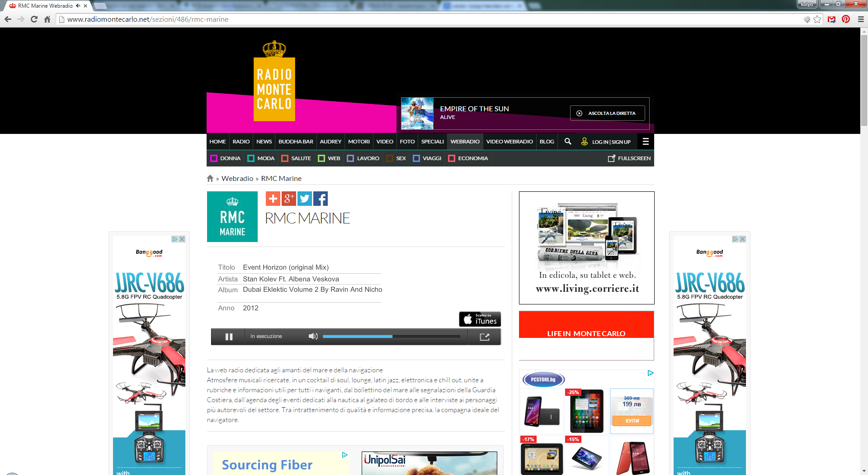Screen dimensions: 868x475
Task: Open the Gmail extension icon
Action: pyautogui.click(x=832, y=19)
